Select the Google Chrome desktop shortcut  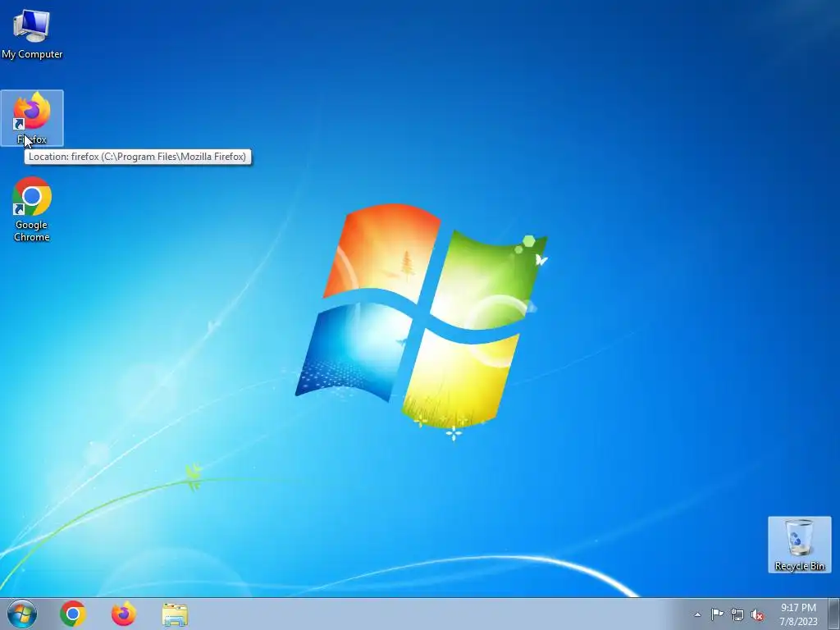click(32, 209)
